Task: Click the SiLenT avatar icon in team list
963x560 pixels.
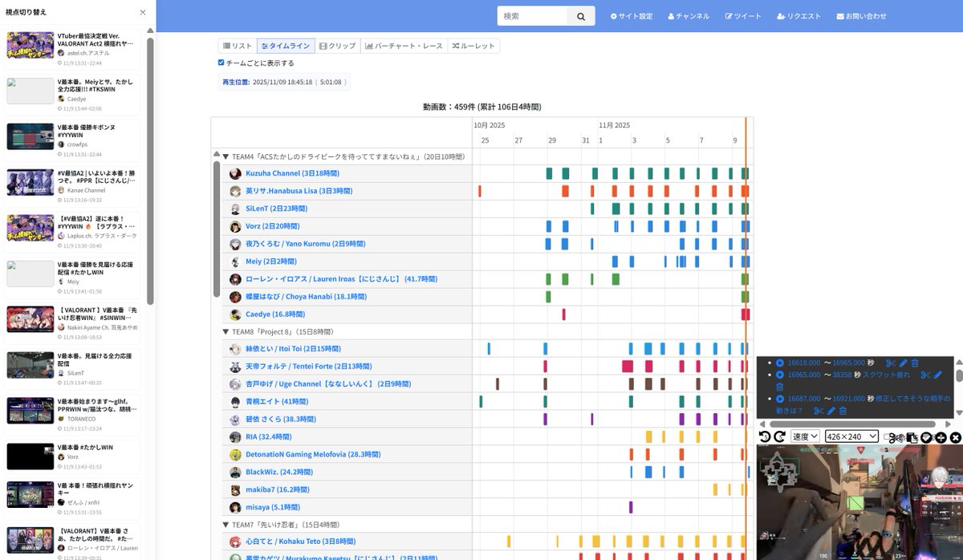Action: (x=235, y=209)
